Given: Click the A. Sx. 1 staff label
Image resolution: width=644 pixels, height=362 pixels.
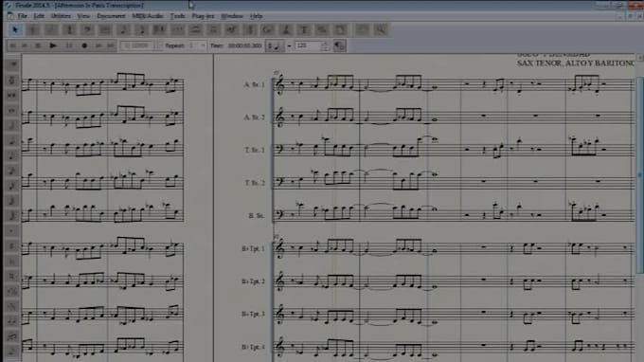Looking at the screenshot, I should [254, 84].
